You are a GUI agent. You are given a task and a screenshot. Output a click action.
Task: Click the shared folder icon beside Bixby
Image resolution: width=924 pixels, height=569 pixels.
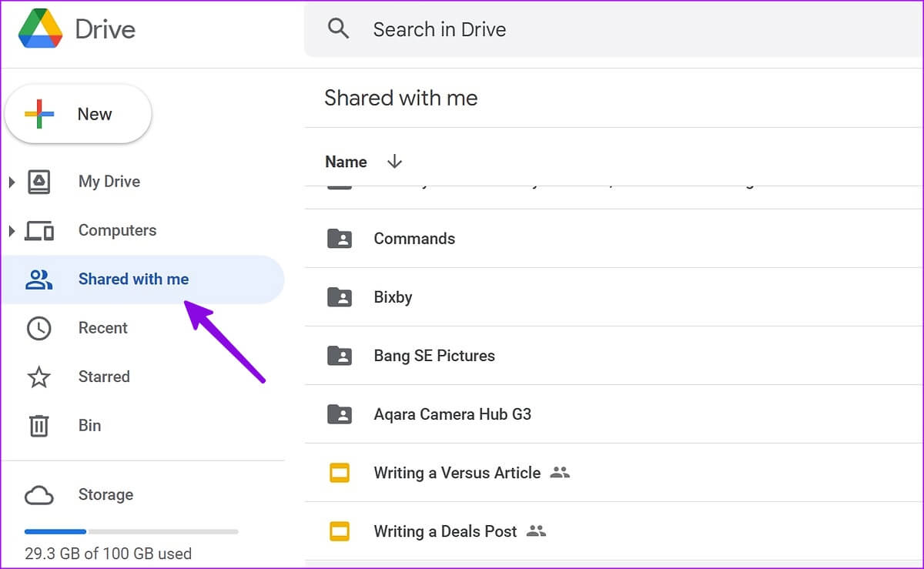340,297
